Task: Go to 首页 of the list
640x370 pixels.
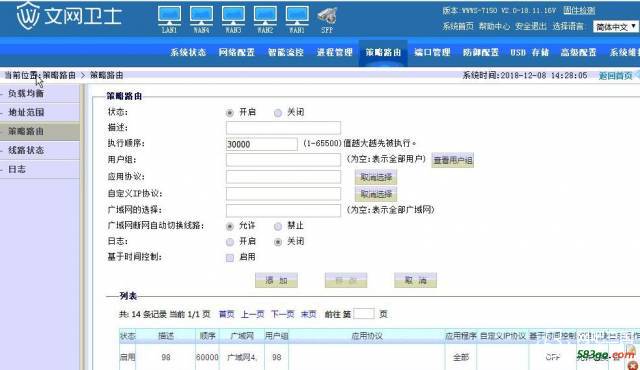Action: coord(227,314)
